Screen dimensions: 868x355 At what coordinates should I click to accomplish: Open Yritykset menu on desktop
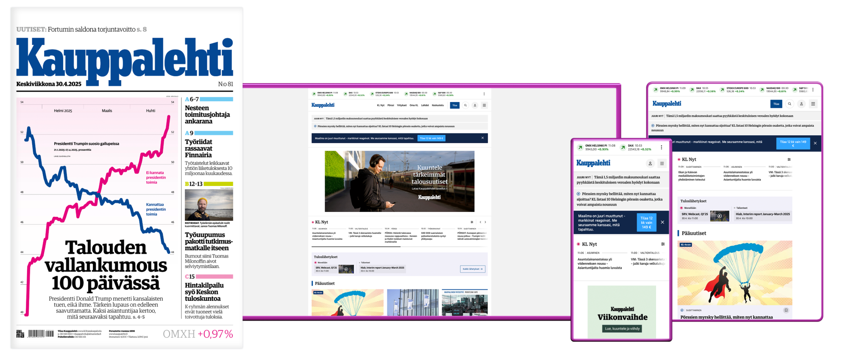402,105
